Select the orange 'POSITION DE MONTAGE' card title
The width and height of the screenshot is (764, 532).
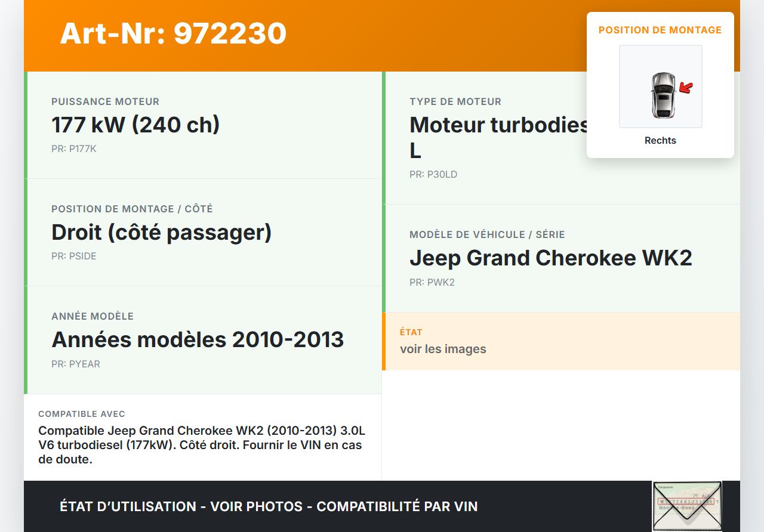660,30
